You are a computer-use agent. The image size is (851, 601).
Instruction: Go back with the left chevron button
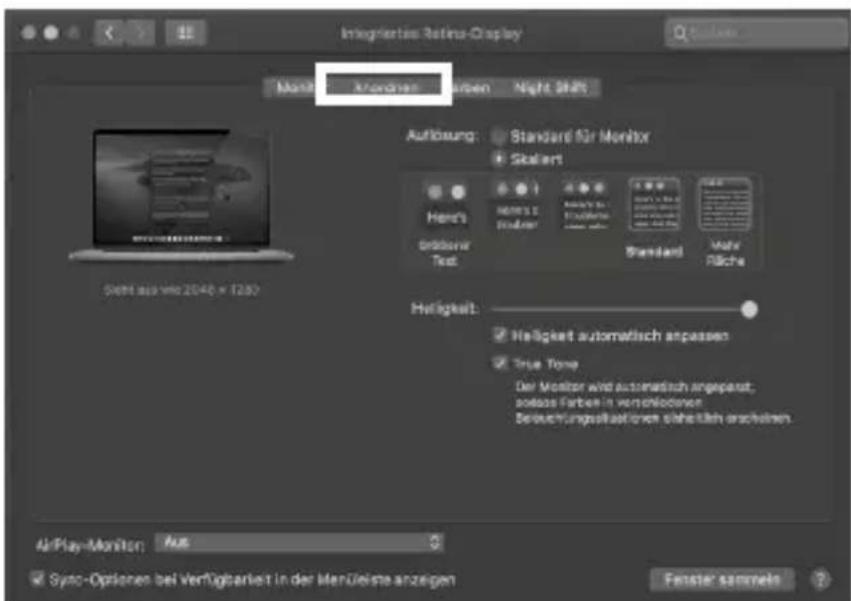coord(110,34)
